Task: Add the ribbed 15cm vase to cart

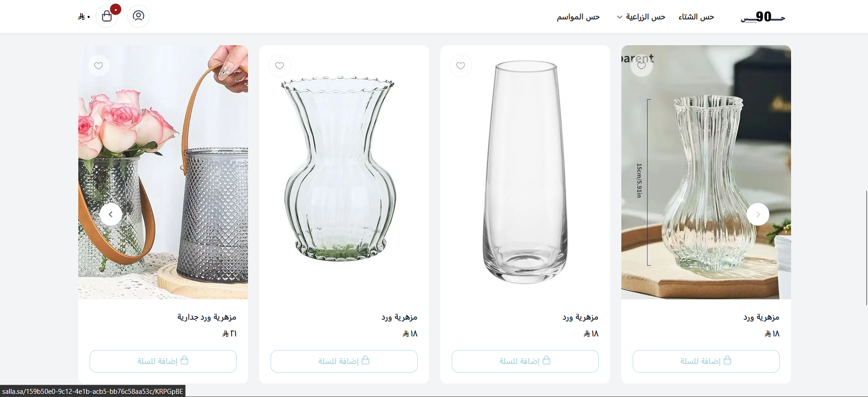Action: point(706,361)
